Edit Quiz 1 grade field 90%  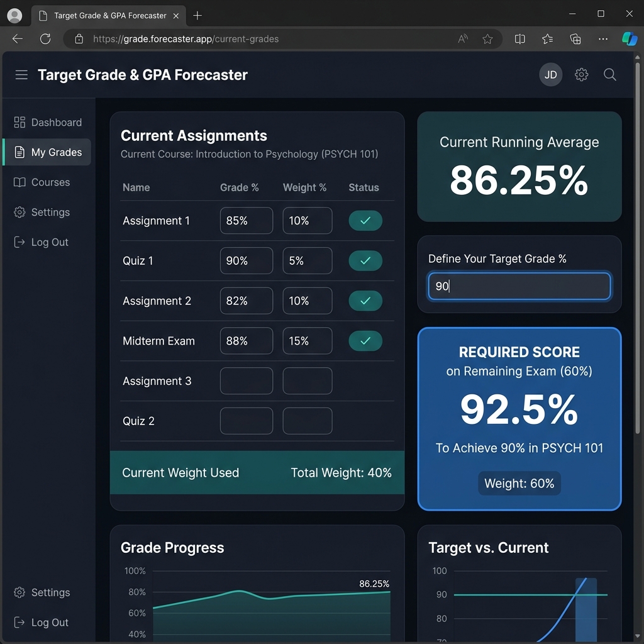(247, 260)
